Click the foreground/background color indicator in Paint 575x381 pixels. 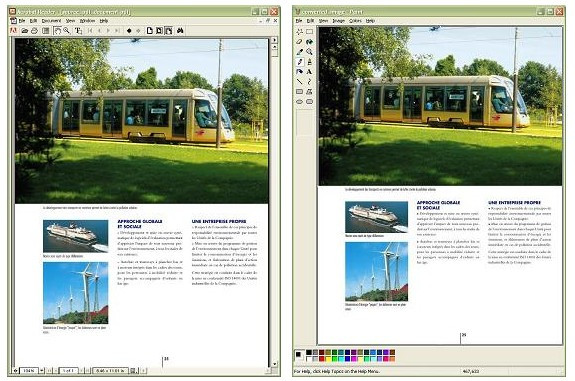click(299, 355)
